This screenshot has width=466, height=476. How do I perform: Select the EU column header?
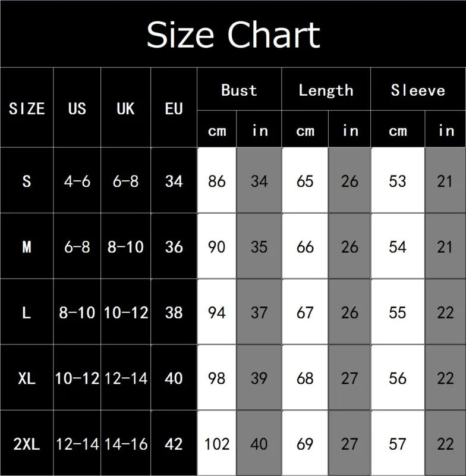click(x=174, y=108)
